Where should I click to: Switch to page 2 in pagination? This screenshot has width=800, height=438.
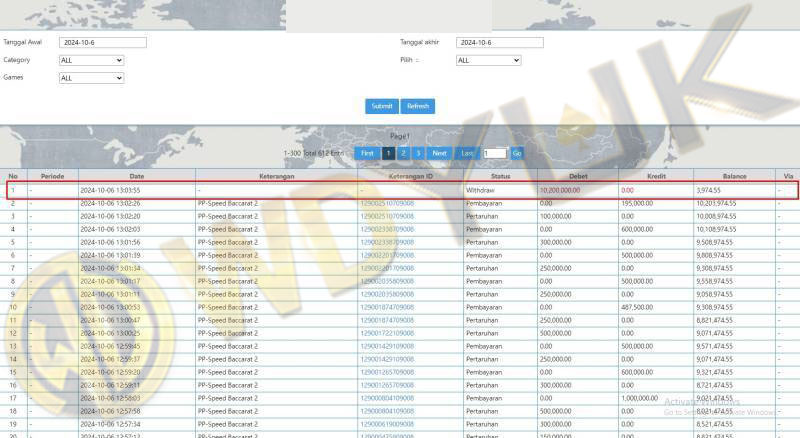[403, 153]
